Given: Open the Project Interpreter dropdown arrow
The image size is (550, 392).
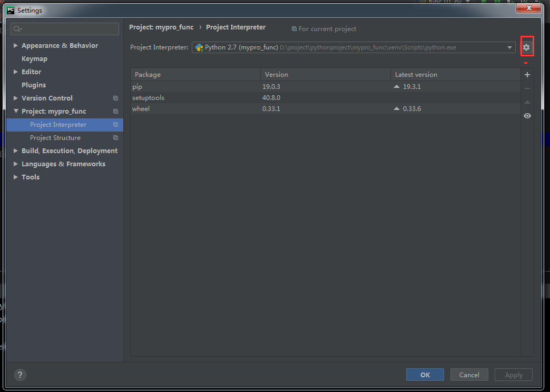Looking at the screenshot, I should (509, 47).
